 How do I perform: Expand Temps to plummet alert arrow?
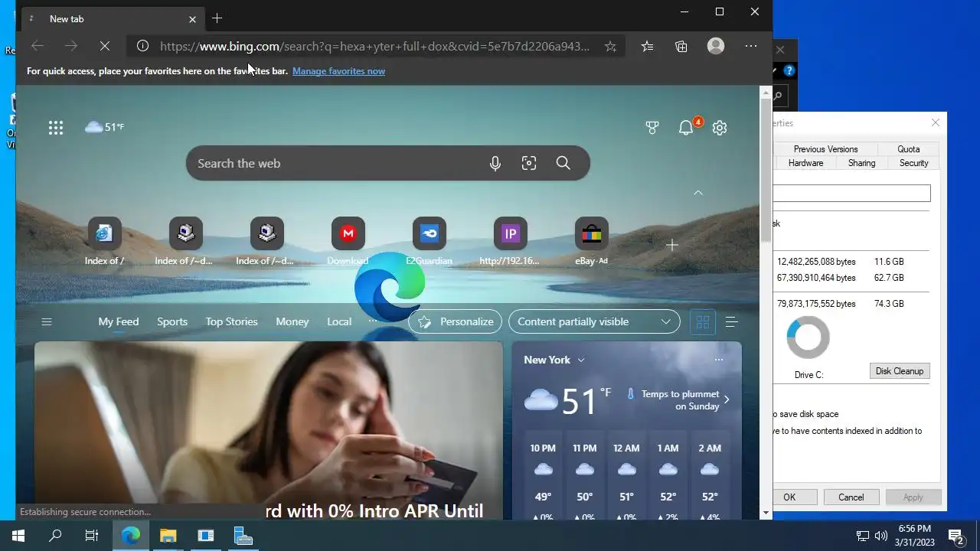(x=727, y=399)
